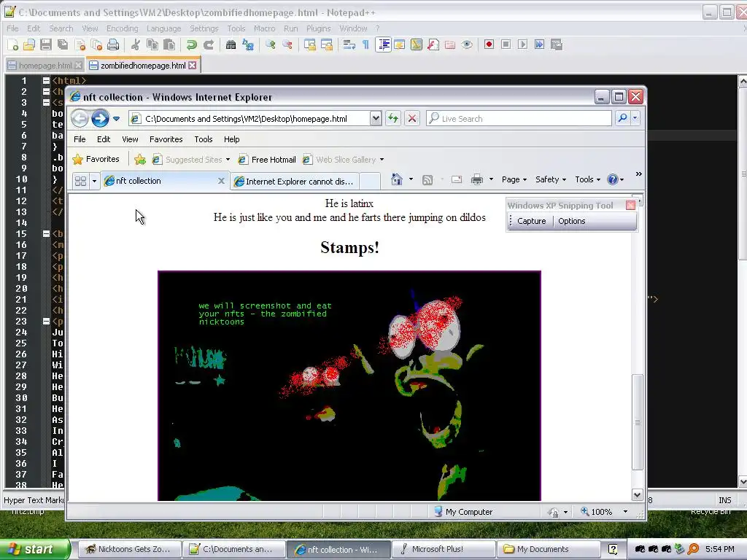Open Free Hotmail favorites link
Image resolution: width=747 pixels, height=560 pixels.
coord(267,160)
